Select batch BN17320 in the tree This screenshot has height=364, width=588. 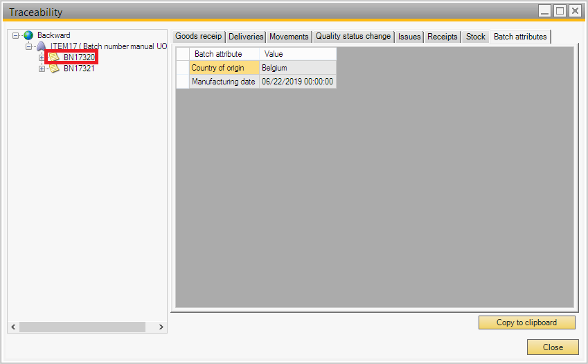pyautogui.click(x=79, y=57)
